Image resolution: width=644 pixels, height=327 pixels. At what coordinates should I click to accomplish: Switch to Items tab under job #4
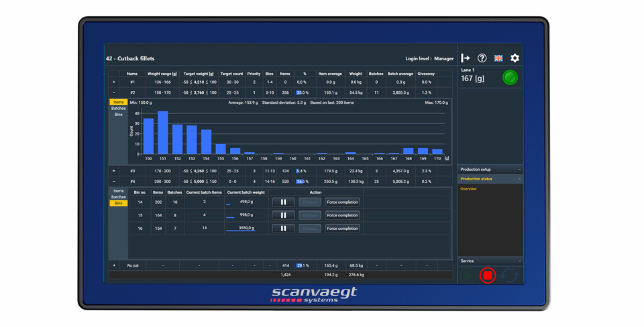[118, 191]
